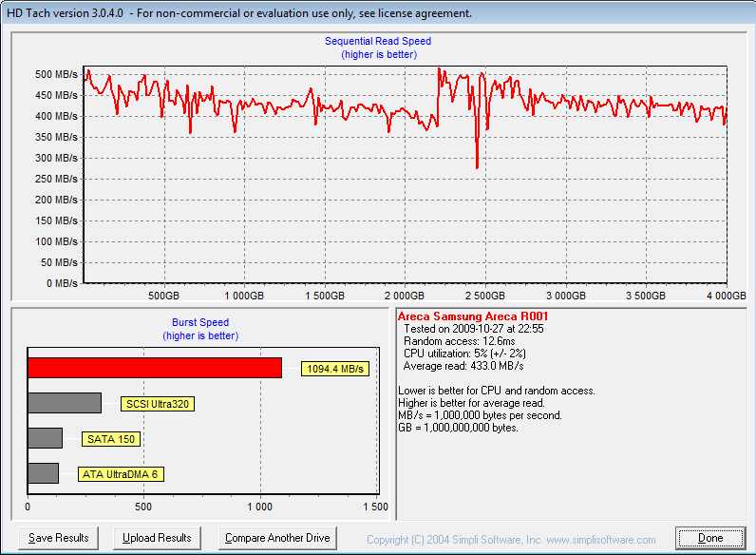The width and height of the screenshot is (756, 555).
Task: Click Higher is better for average read
Action: [x=471, y=403]
